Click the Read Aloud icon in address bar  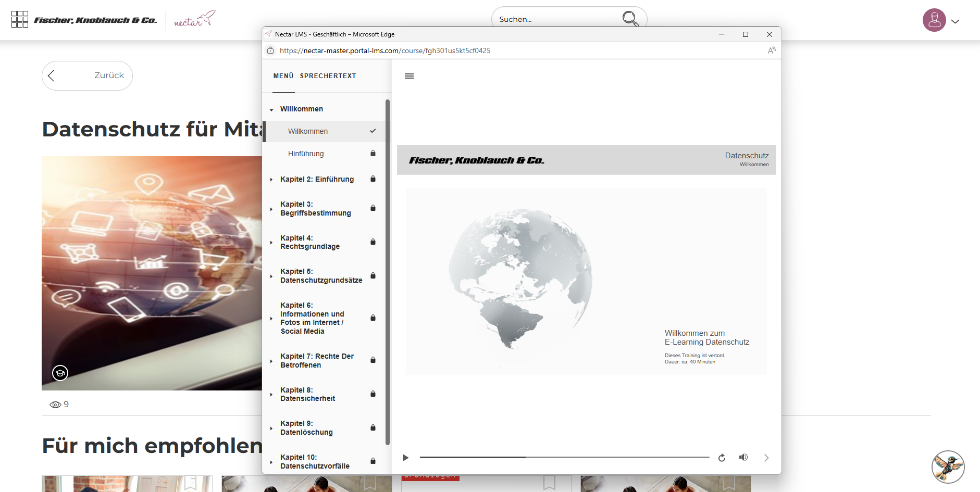771,51
